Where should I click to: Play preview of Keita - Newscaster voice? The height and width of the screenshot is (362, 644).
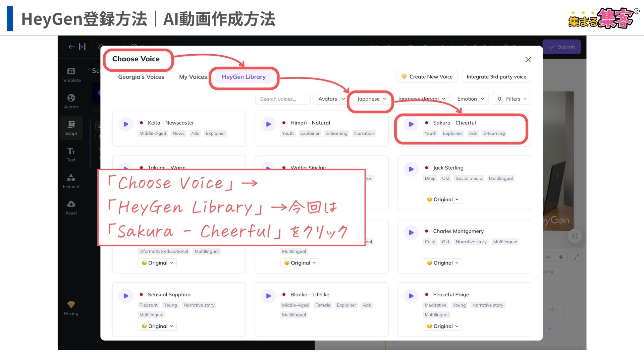point(126,124)
